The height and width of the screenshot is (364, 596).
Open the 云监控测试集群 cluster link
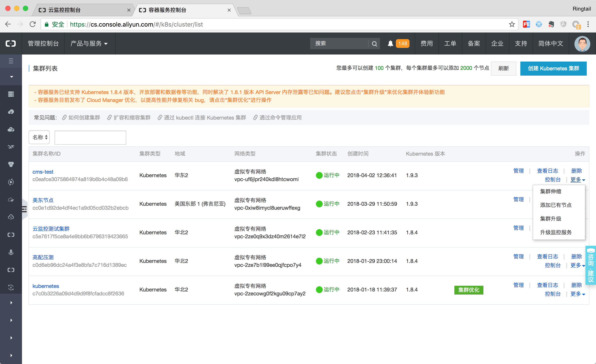51,229
